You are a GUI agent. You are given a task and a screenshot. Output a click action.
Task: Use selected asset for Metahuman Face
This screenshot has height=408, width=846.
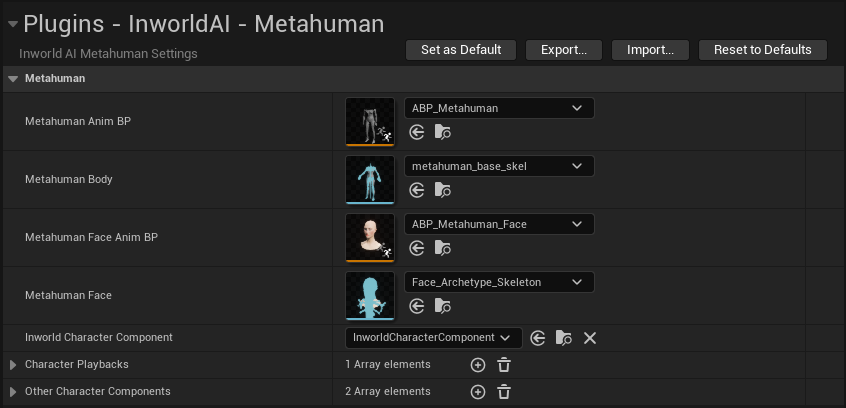tap(417, 307)
